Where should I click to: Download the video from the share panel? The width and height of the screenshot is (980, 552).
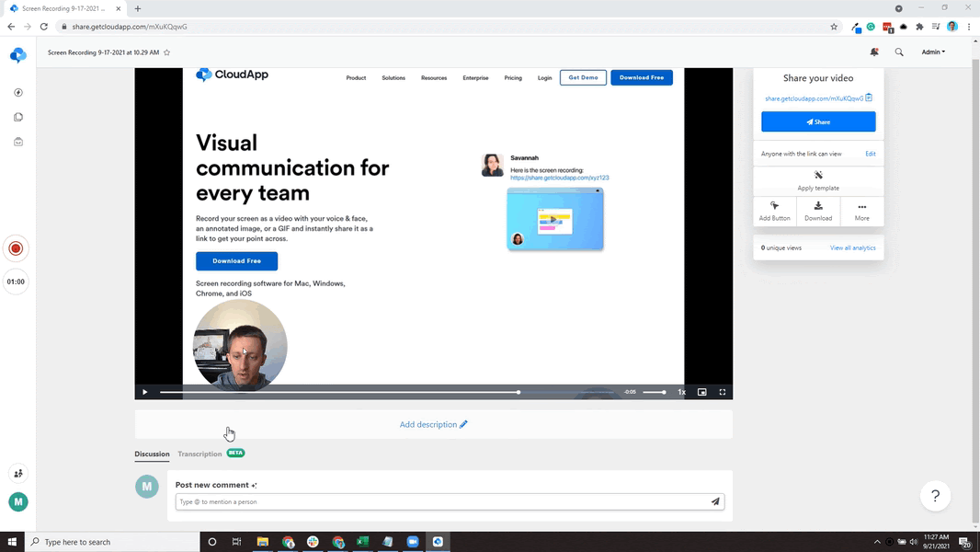click(x=818, y=212)
